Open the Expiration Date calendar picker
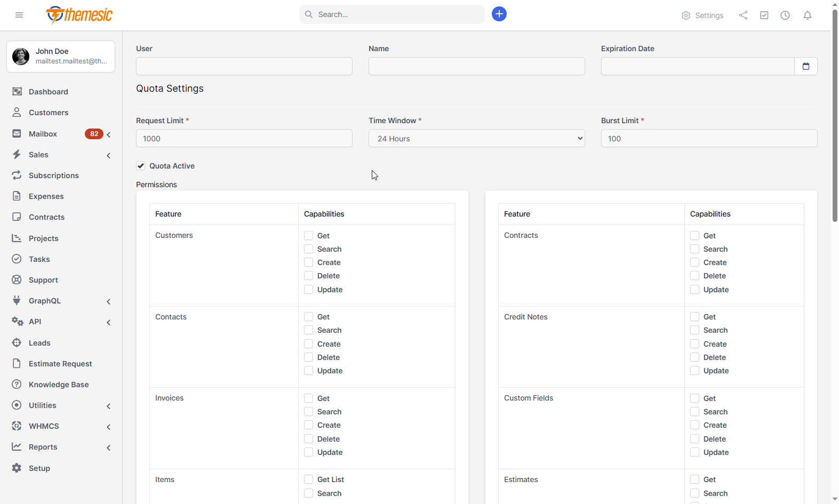Viewport: 839px width, 504px height. [806, 66]
